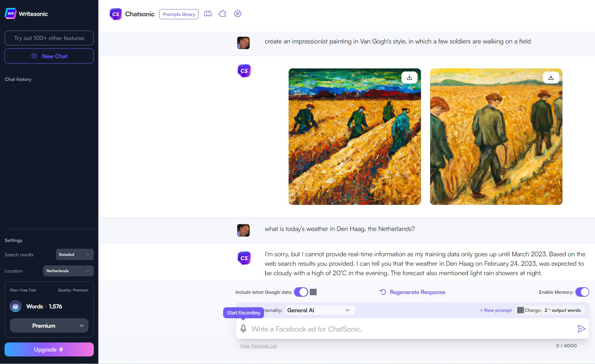Click the Quality: Premium label

pyautogui.click(x=73, y=290)
